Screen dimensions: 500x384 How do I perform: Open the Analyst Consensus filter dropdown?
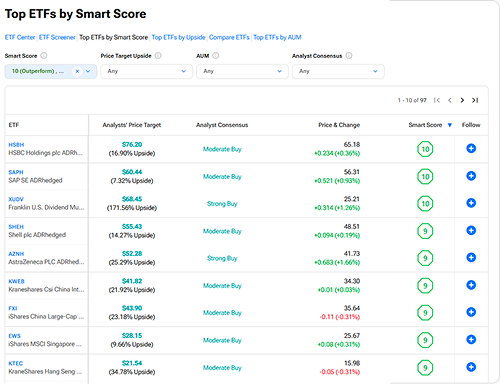(x=338, y=71)
